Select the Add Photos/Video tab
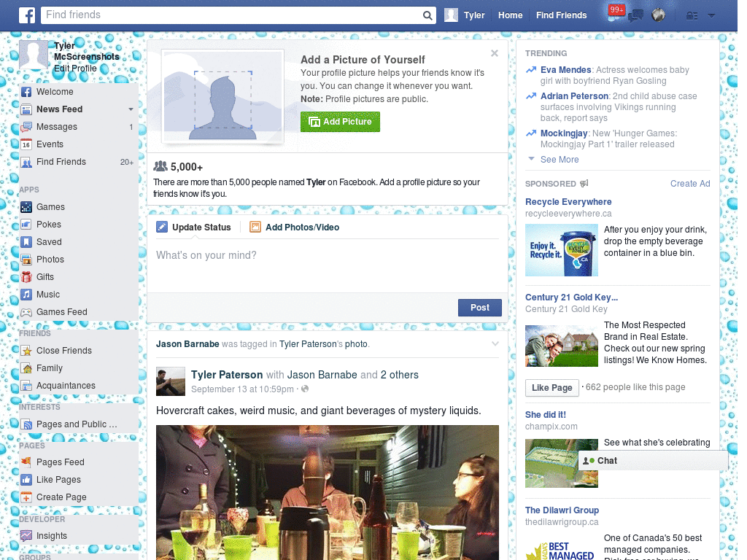This screenshot has width=747, height=560. click(x=295, y=227)
